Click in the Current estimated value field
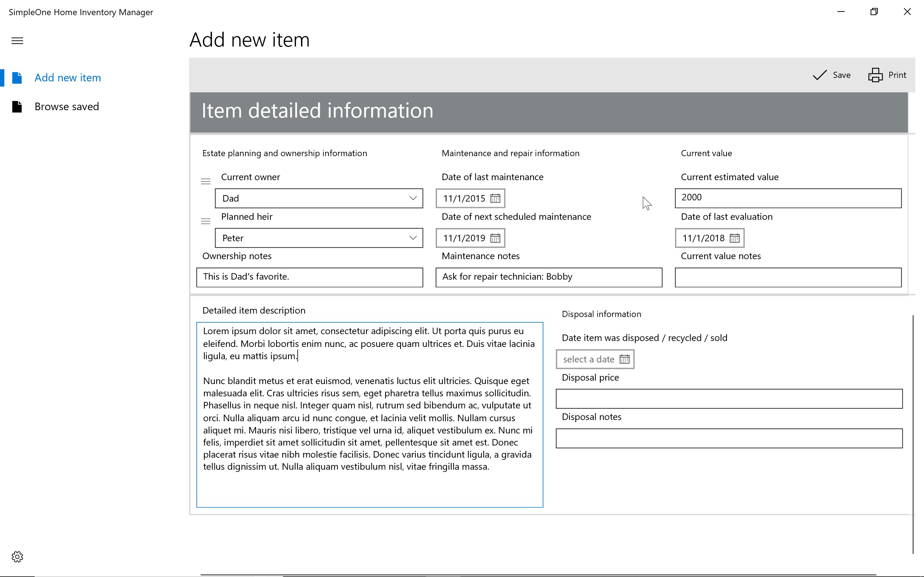The image size is (924, 577). pyautogui.click(x=788, y=198)
